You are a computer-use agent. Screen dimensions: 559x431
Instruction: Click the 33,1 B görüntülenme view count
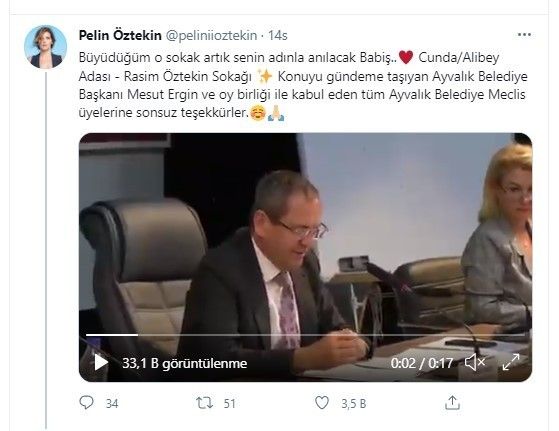(185, 363)
